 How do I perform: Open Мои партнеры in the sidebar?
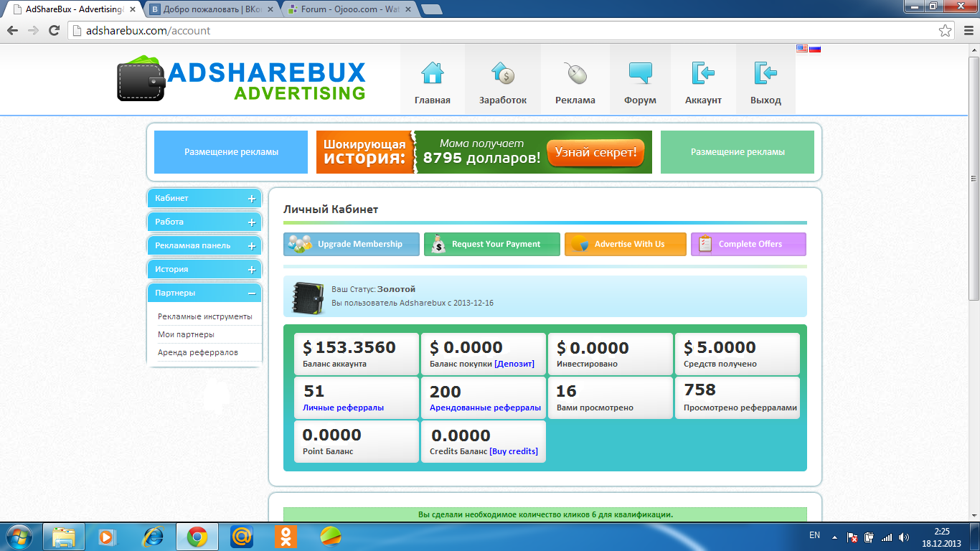tap(186, 334)
